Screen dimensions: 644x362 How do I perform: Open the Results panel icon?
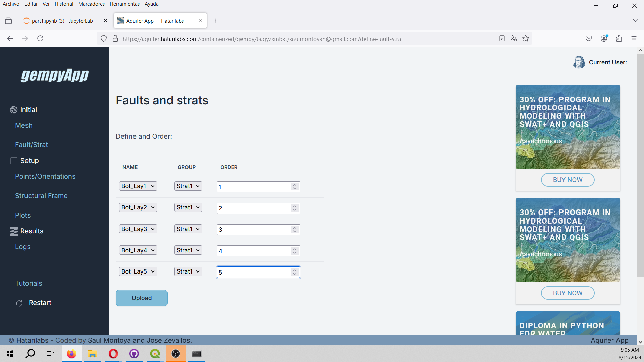[x=14, y=231]
